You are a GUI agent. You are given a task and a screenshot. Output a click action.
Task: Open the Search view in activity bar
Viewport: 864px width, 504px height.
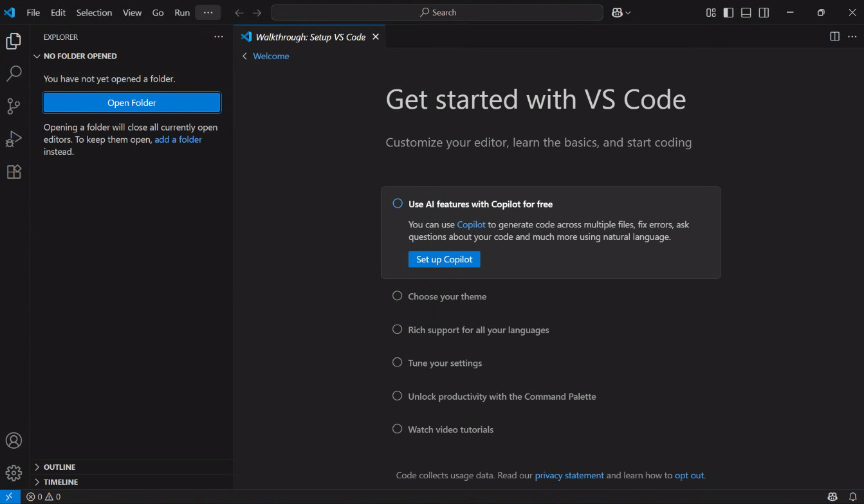point(14,73)
